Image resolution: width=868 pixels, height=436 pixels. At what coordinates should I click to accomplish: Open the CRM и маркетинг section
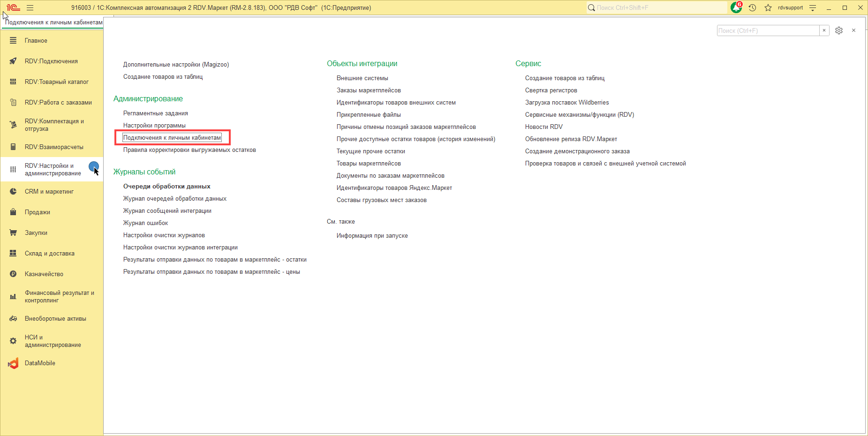point(52,192)
